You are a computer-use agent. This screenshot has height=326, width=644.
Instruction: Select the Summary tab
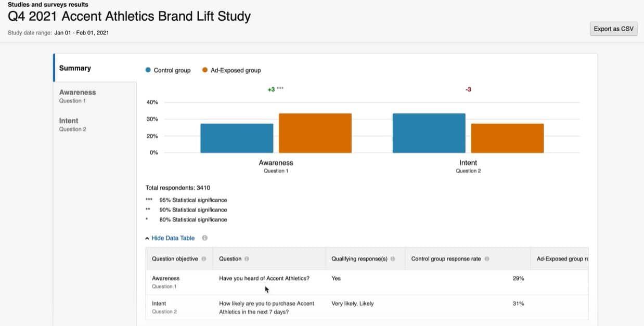coord(95,68)
